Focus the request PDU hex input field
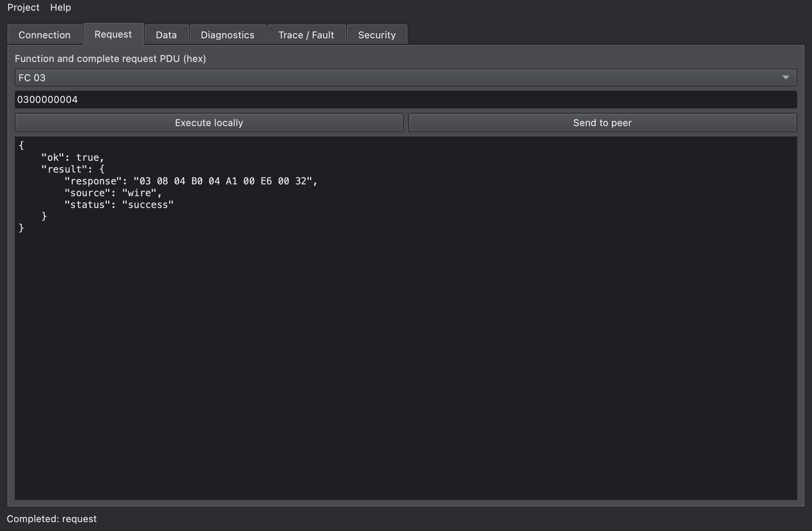This screenshot has height=531, width=812. click(x=406, y=100)
